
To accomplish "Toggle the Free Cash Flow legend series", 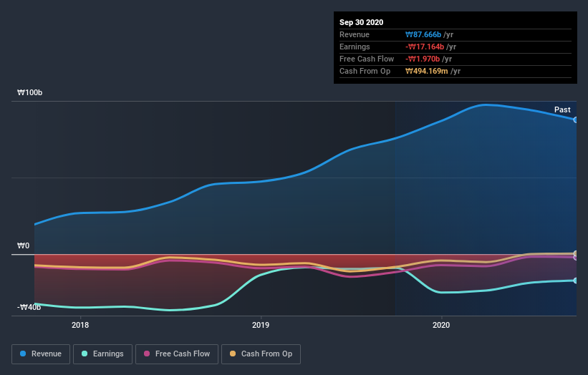I will click(x=177, y=354).
